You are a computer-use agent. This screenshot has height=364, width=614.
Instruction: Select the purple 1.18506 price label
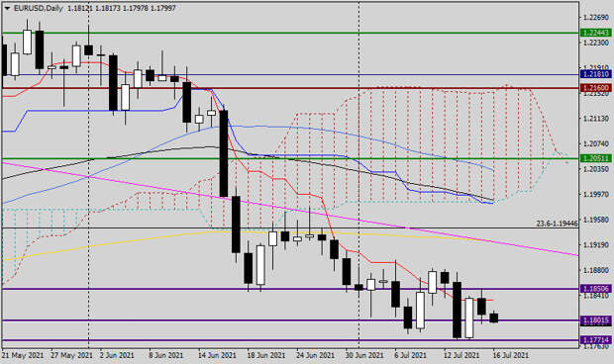(x=596, y=289)
